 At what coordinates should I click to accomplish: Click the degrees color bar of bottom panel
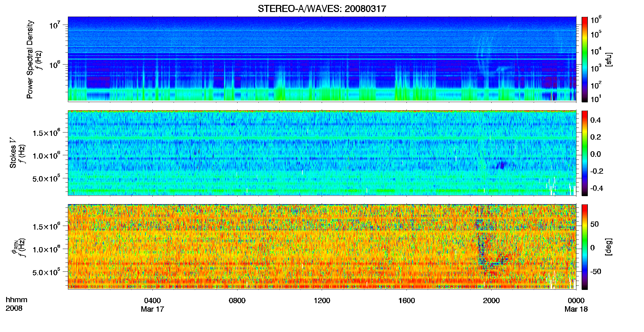click(585, 247)
